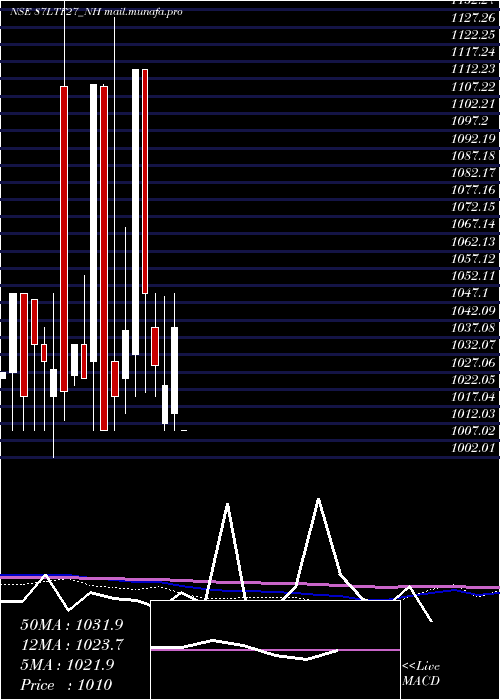Screen dimensions: 500x700
Task: Click the <<Live MACD label
Action: tap(421, 674)
